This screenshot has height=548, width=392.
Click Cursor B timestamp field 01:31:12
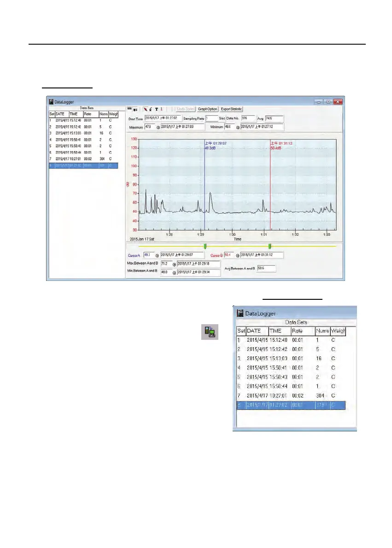[x=262, y=255]
